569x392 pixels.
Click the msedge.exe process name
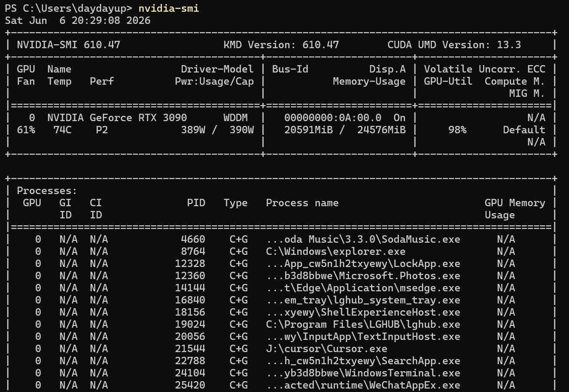[363, 288]
